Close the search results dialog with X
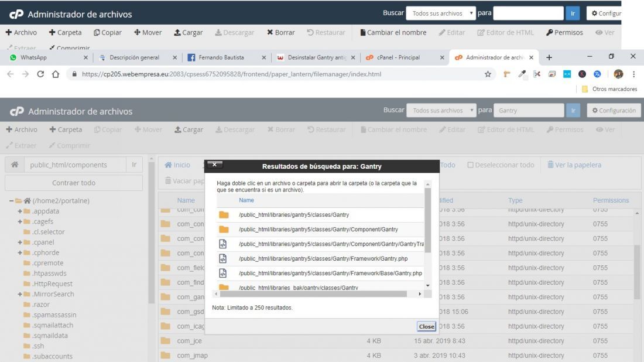 [214, 165]
